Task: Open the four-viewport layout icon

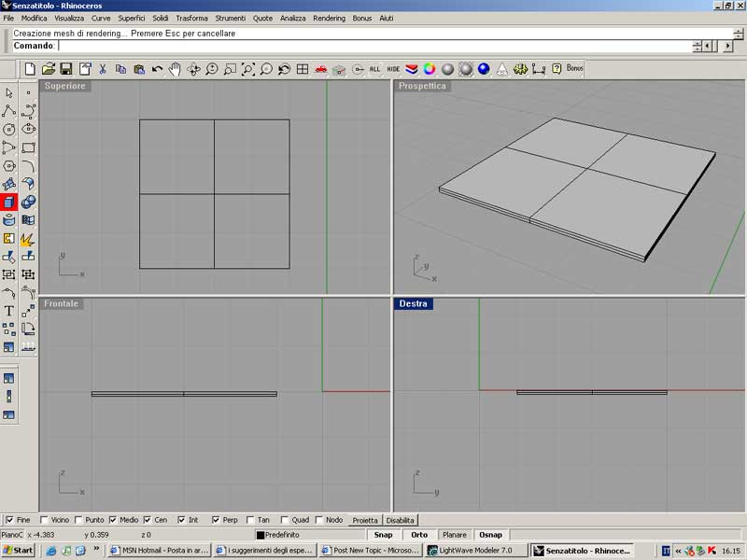Action: pos(303,69)
